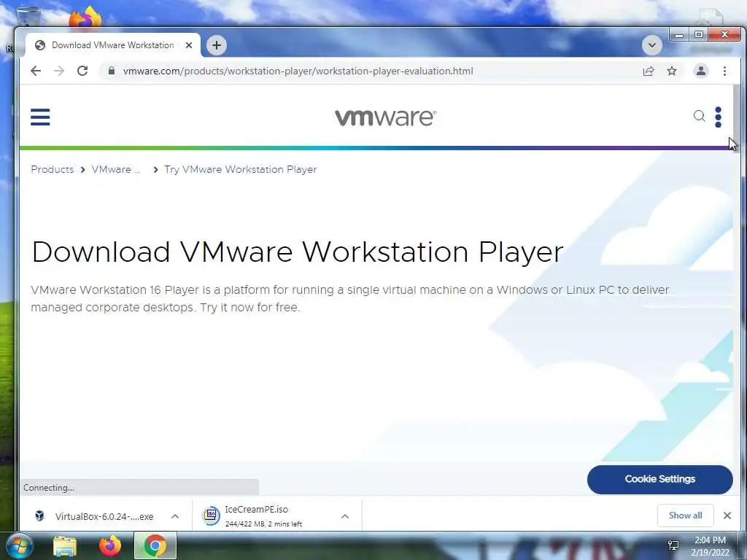Close the Download VMware Workstation tab
This screenshot has height=560, width=747.
[x=189, y=45]
